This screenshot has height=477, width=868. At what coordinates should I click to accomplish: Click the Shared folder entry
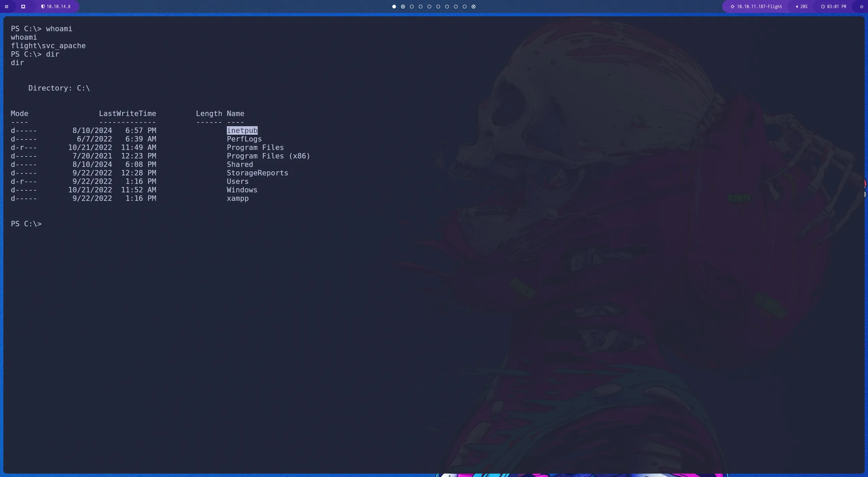tap(240, 165)
